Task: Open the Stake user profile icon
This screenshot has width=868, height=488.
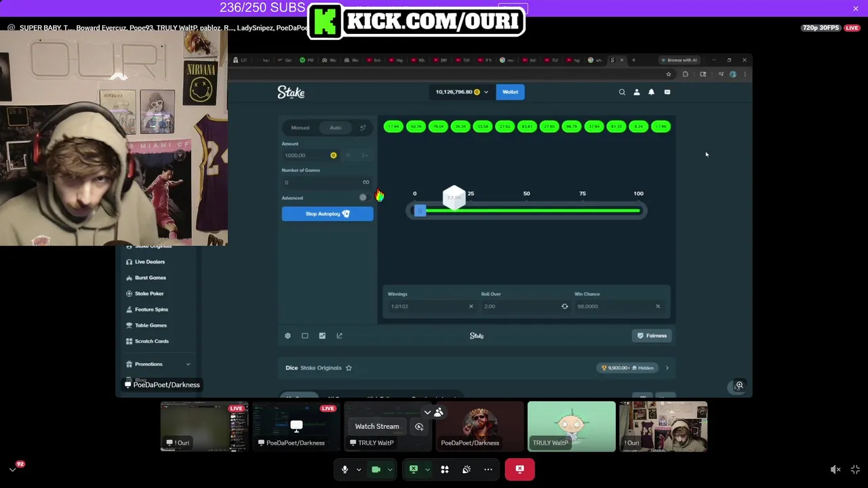Action: 637,92
